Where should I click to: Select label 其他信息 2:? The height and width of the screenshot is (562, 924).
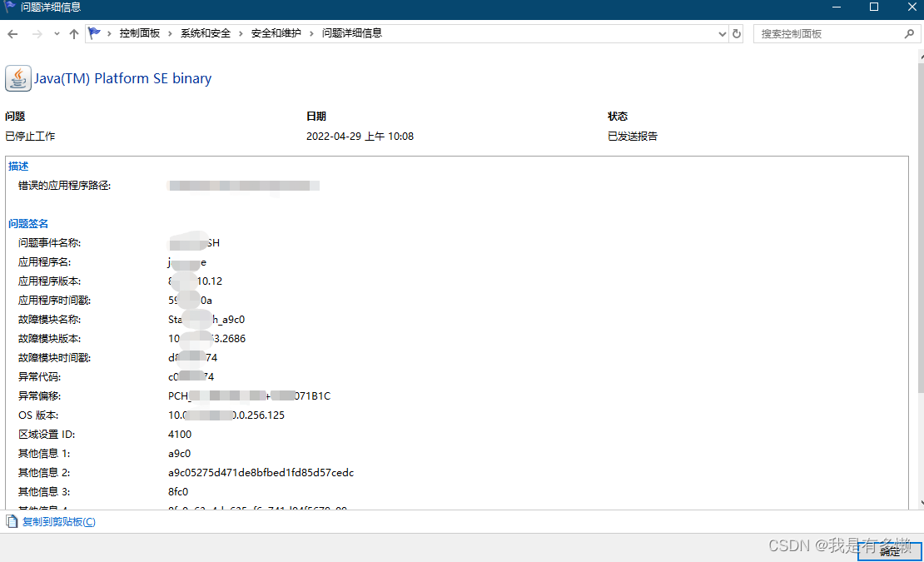click(x=44, y=472)
